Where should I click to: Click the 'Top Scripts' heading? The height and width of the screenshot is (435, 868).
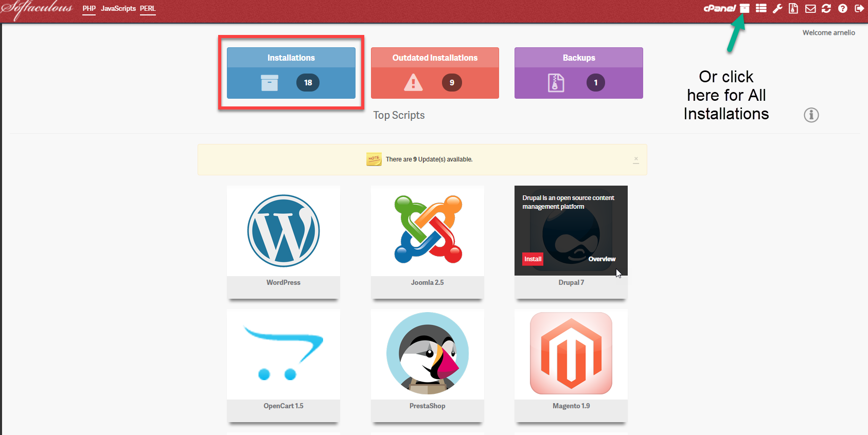pyautogui.click(x=399, y=115)
